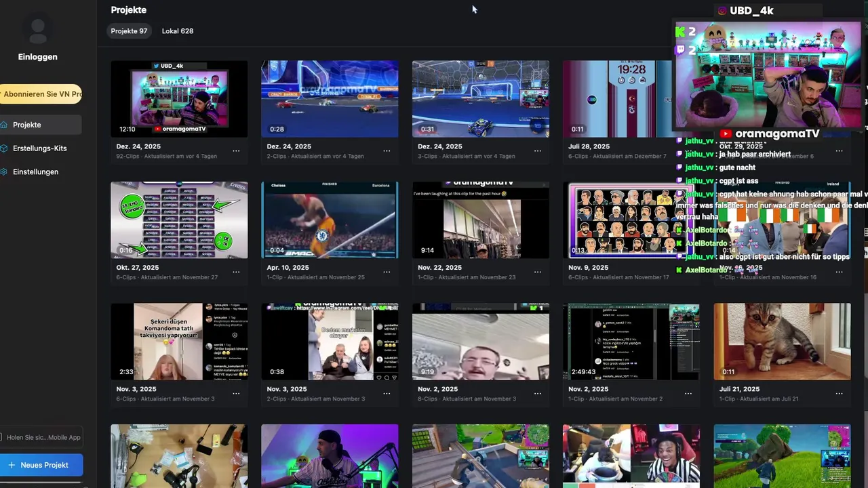Open the Juli 28, 2025 project thumbnail
The height and width of the screenshot is (488, 868).
coord(618,99)
